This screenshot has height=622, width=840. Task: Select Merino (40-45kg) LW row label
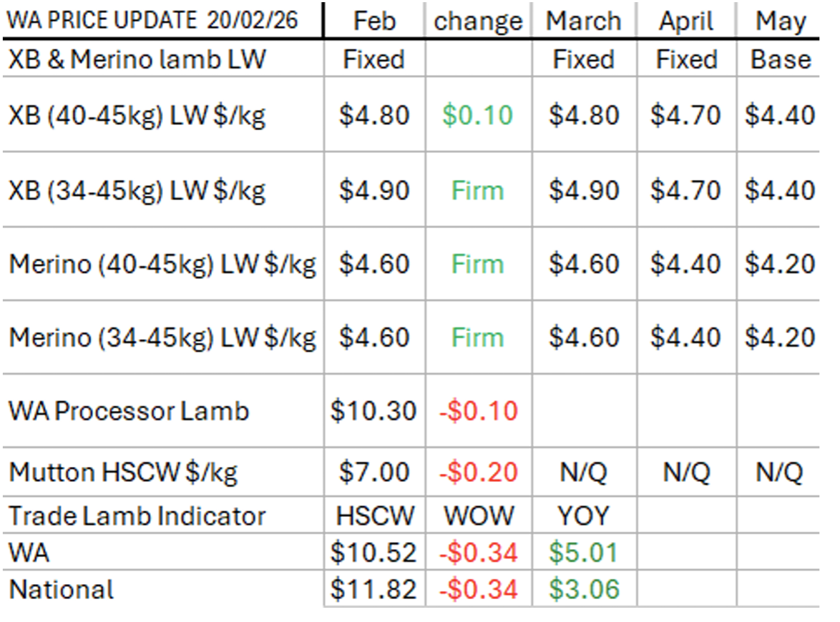[163, 265]
